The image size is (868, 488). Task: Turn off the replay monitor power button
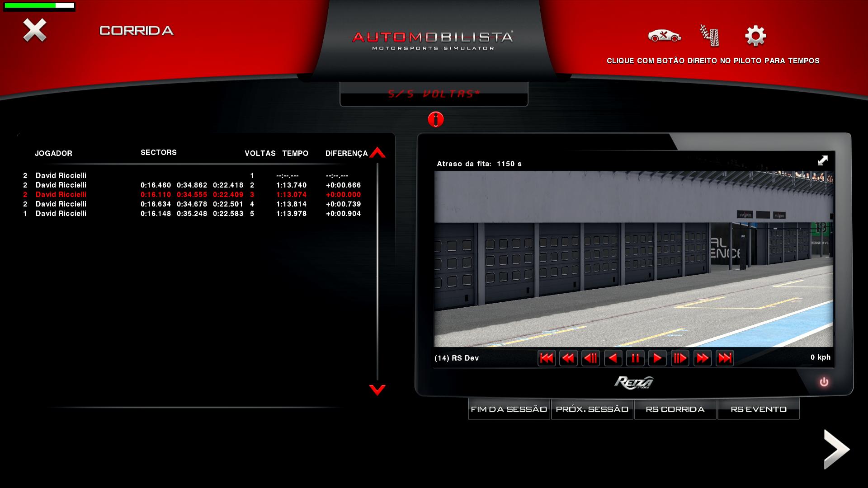tap(824, 382)
